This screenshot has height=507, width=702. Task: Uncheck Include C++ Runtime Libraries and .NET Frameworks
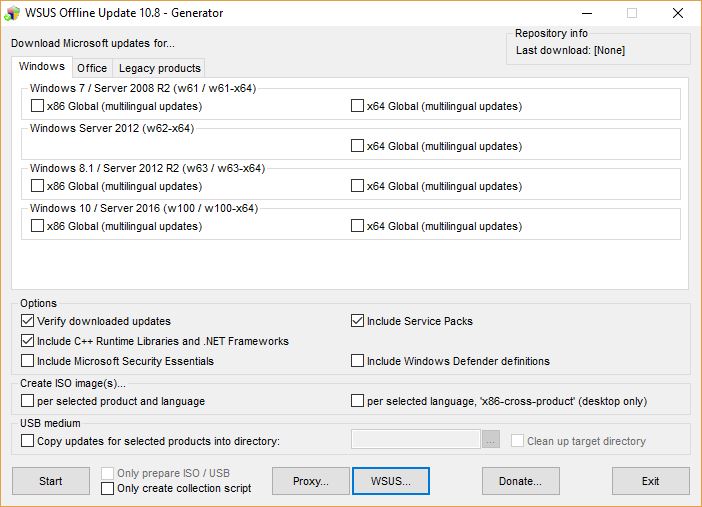pos(27,341)
